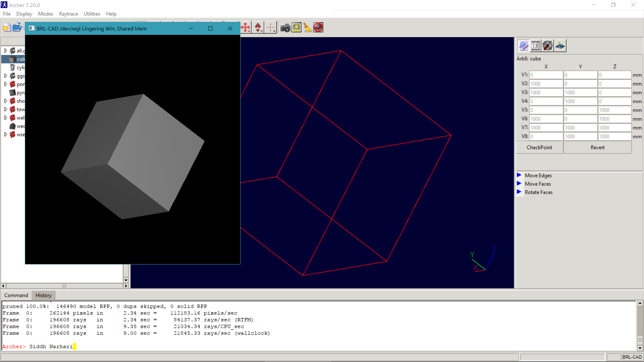Image resolution: width=644 pixels, height=362 pixels.
Task: Open the Object Edit view pencil icon
Action: point(524,46)
